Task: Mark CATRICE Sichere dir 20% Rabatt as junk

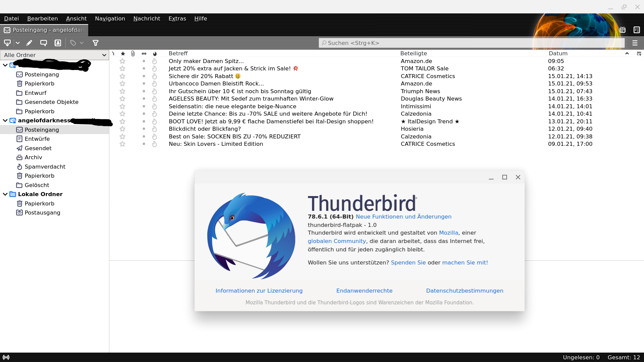Action: point(154,76)
